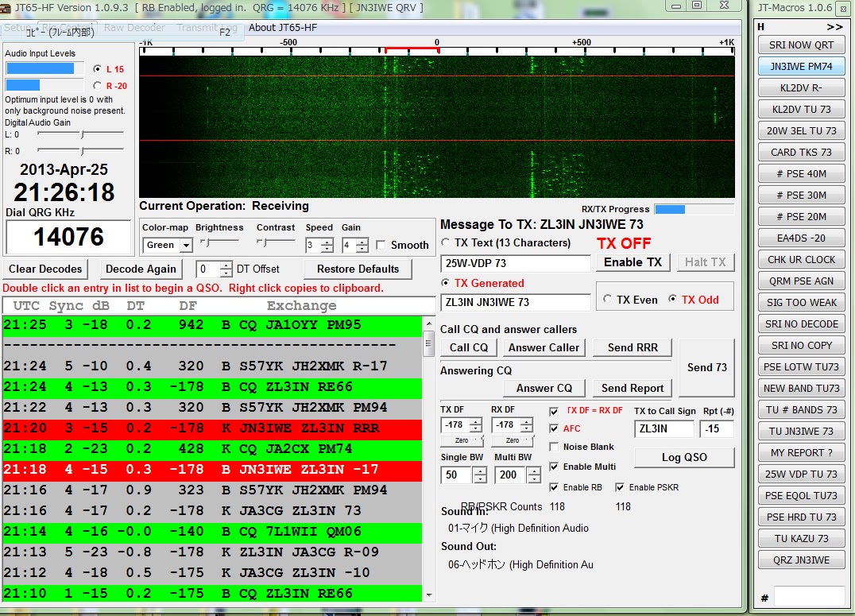Increase the DT Offset spinner
855x616 pixels.
pyautogui.click(x=226, y=265)
